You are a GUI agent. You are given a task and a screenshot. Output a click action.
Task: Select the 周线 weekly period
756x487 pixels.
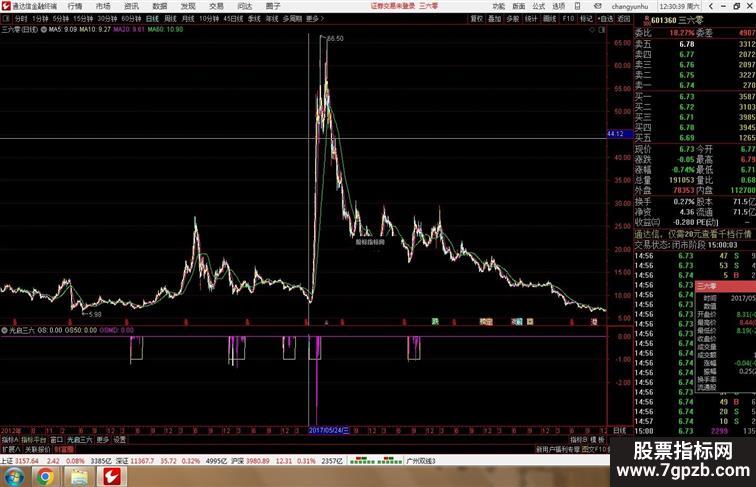tap(170, 19)
